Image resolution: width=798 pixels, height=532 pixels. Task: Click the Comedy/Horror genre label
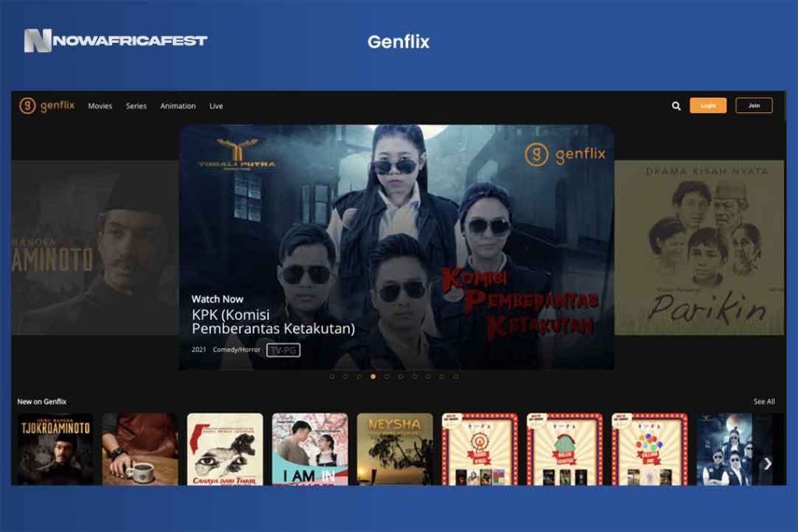pyautogui.click(x=236, y=350)
